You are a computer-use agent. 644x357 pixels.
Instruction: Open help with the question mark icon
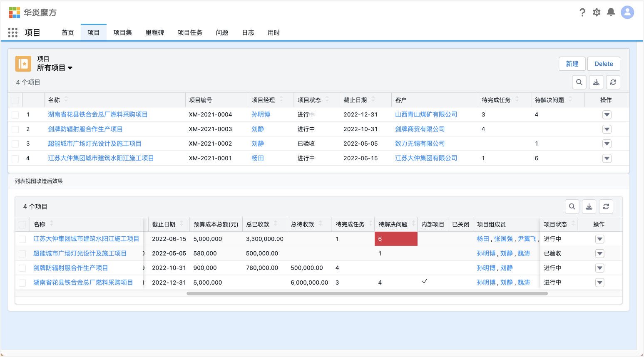582,12
